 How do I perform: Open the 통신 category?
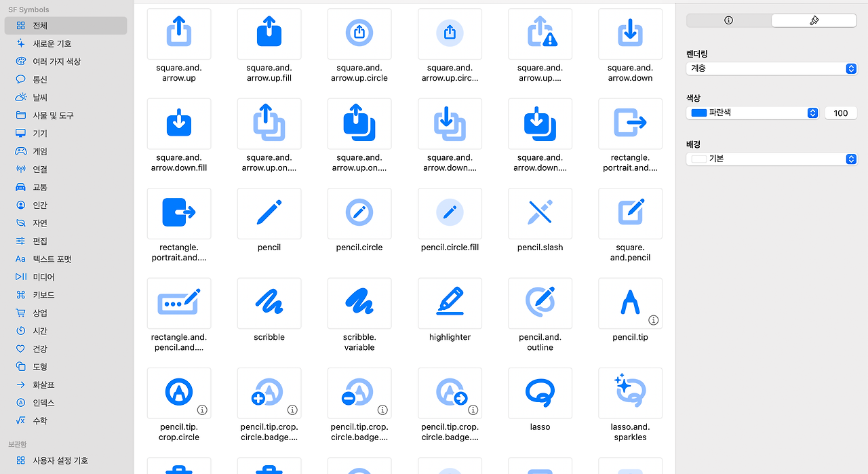pyautogui.click(x=66, y=79)
